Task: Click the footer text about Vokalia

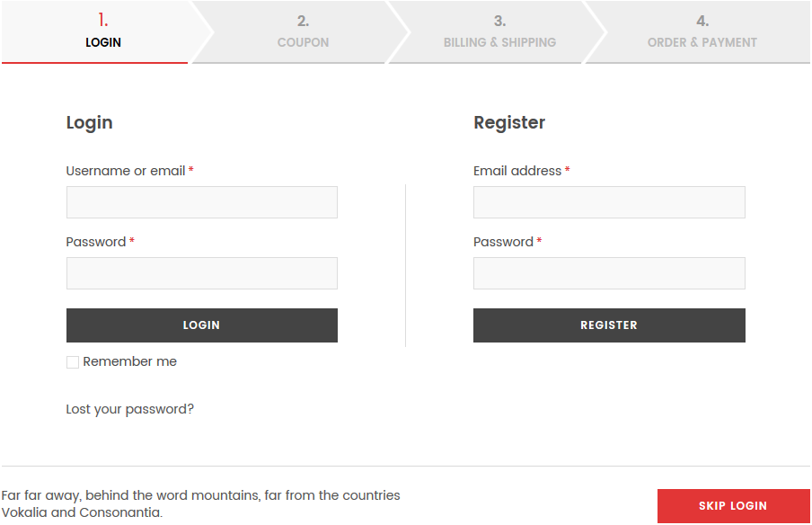Action: 200,503
